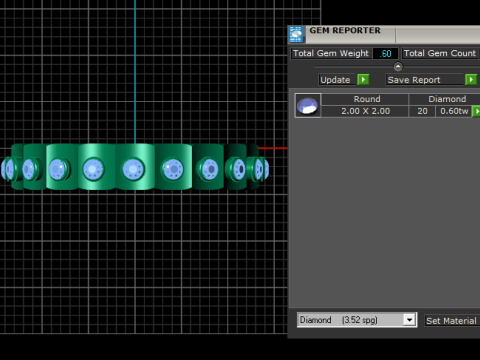The image size is (480, 360).
Task: Collapse panel with the round up-arrow button
Action: (398, 66)
